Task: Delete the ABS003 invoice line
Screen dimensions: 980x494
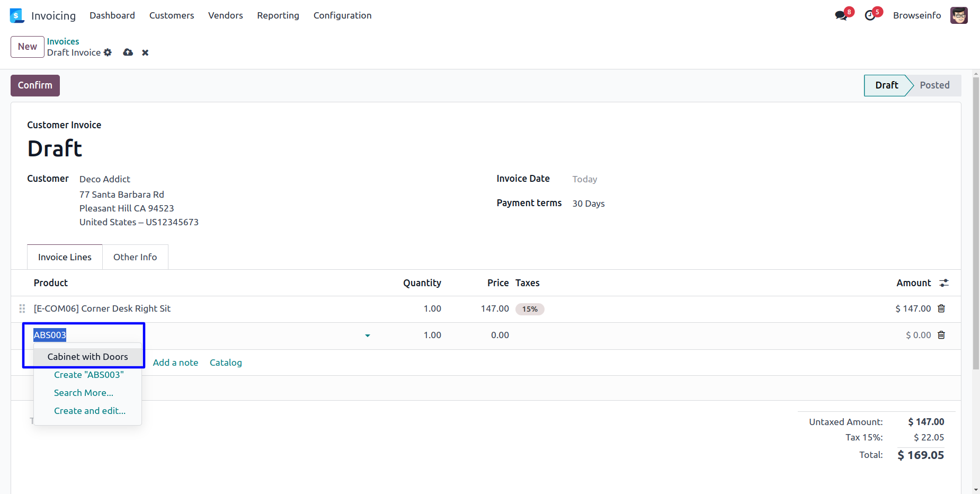Action: [x=941, y=335]
